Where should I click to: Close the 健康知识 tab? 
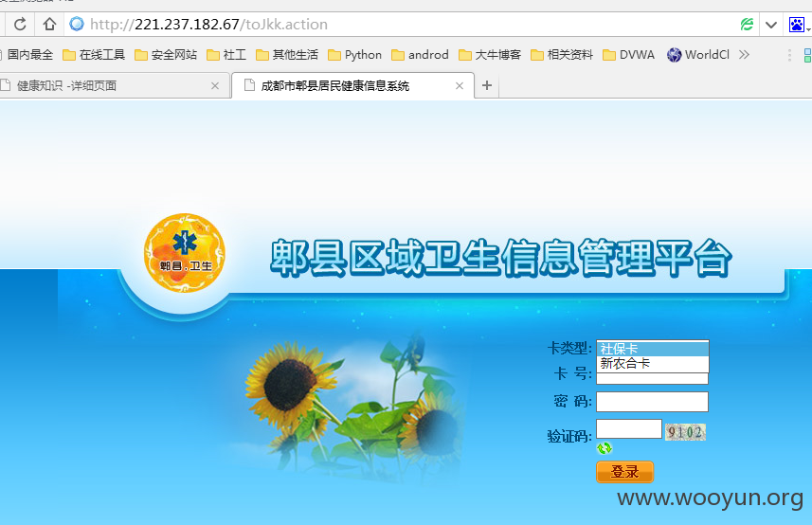pyautogui.click(x=215, y=86)
